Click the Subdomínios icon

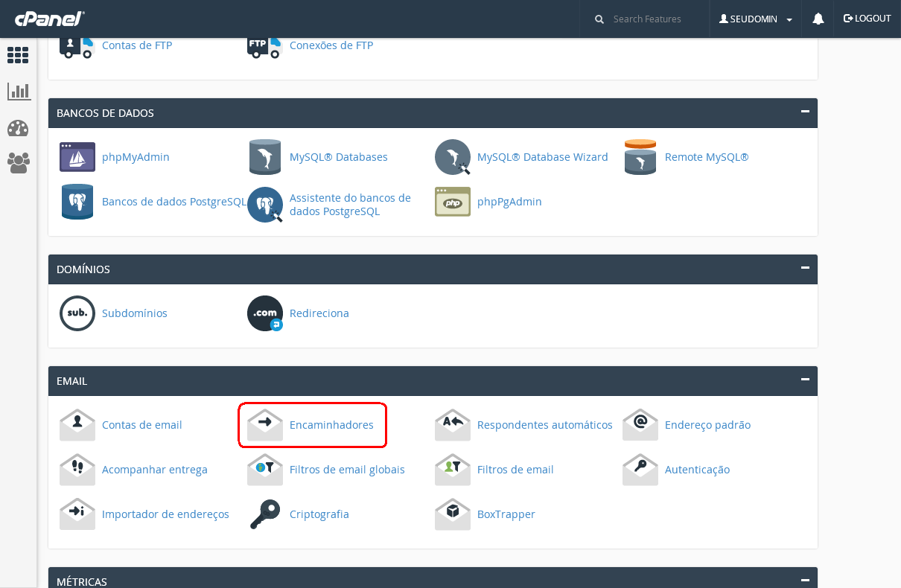click(x=77, y=313)
